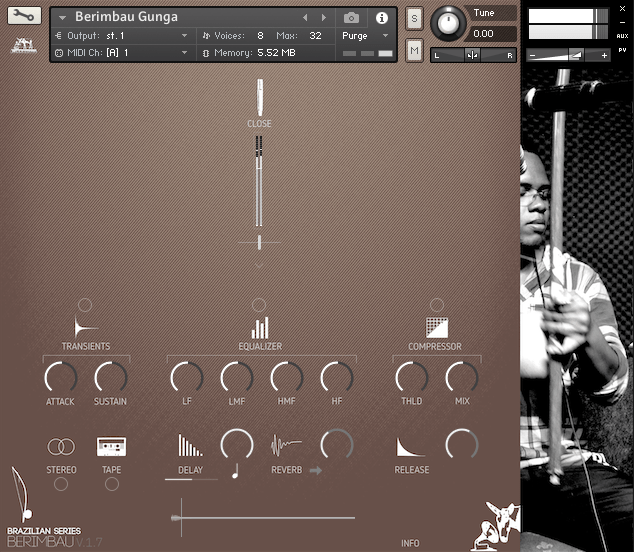The image size is (634, 552).
Task: Enable the Transients power toggle
Action: click(85, 304)
